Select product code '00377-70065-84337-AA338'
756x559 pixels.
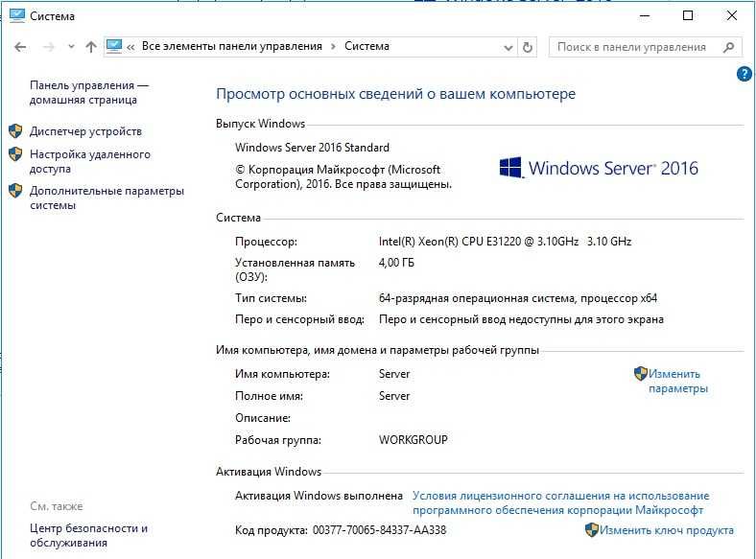click(x=380, y=530)
